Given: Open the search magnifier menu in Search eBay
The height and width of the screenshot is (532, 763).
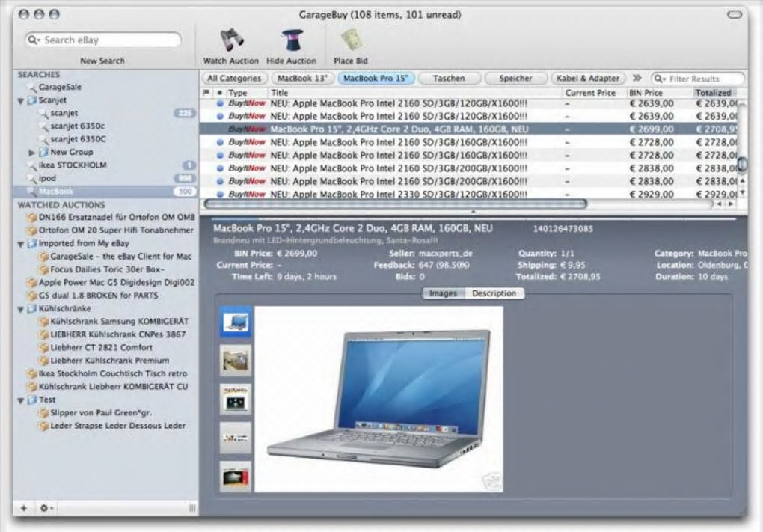Looking at the screenshot, I should tap(34, 40).
